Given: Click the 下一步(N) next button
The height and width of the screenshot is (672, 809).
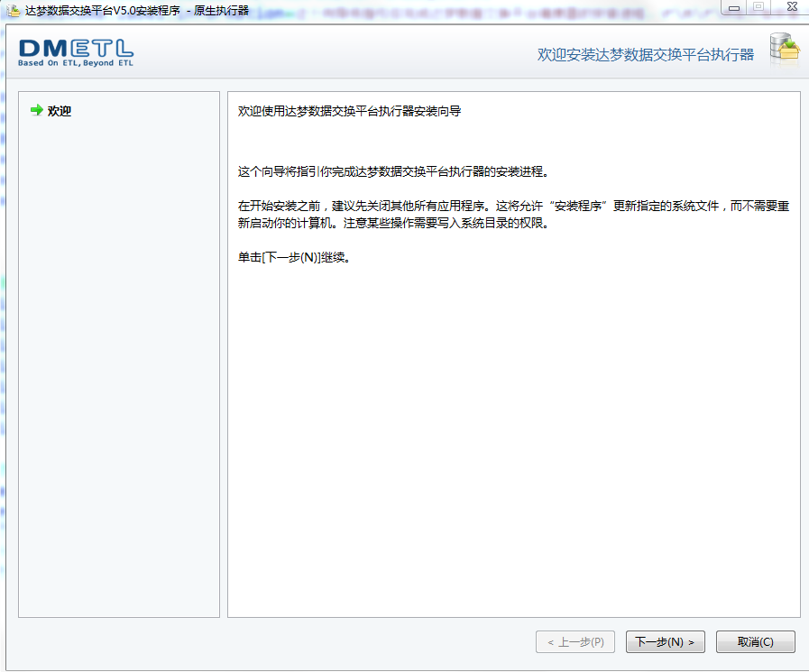Looking at the screenshot, I should [665, 641].
